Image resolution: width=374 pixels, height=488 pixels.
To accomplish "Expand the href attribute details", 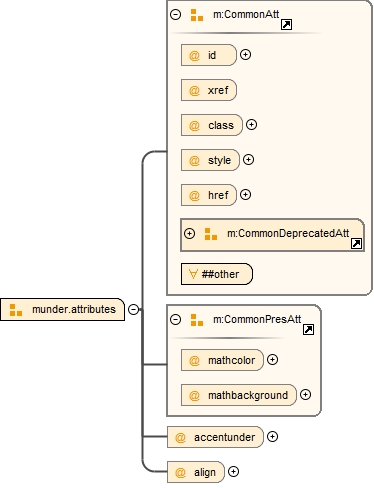I will tap(245, 195).
